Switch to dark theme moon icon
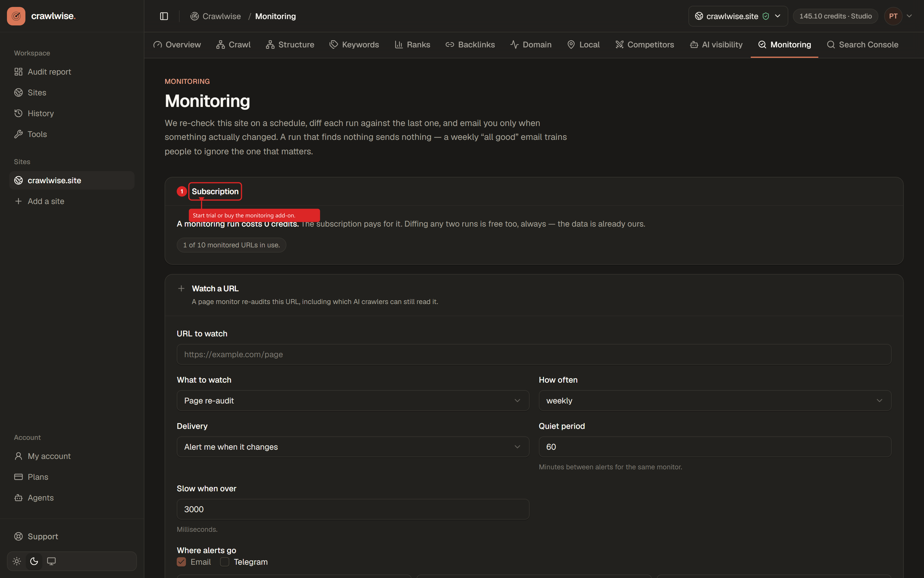Viewport: 924px width, 578px height. click(x=34, y=561)
